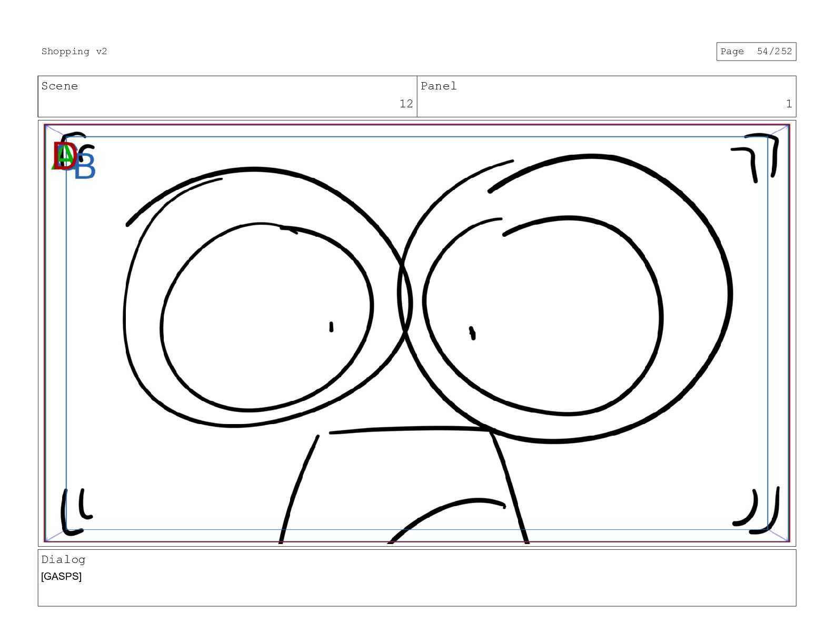
Task: Click the Dialog label
Action: [63, 559]
